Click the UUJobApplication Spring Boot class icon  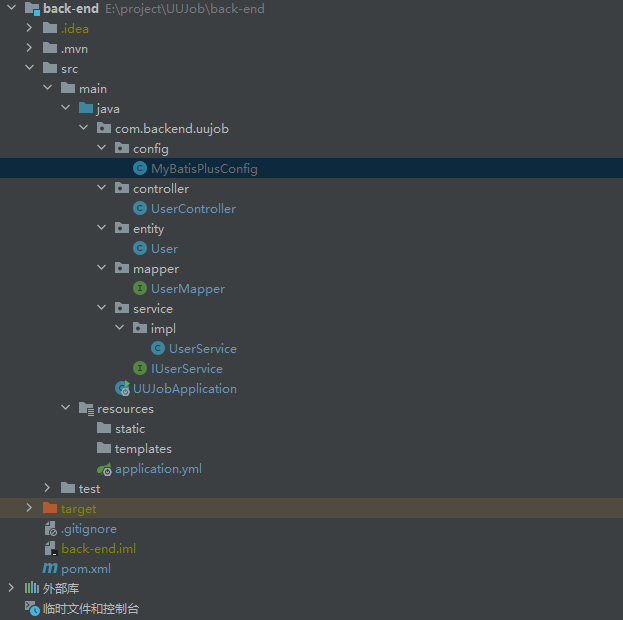point(122,389)
